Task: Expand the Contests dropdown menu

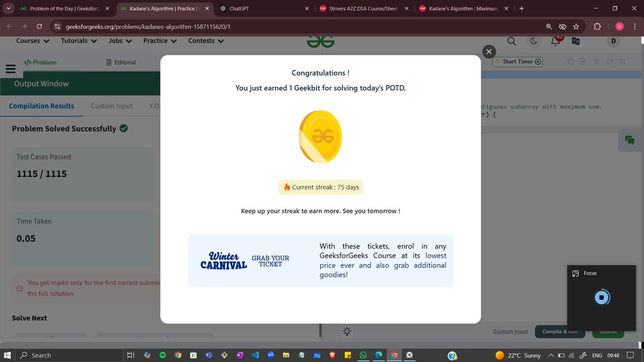Action: (x=206, y=41)
